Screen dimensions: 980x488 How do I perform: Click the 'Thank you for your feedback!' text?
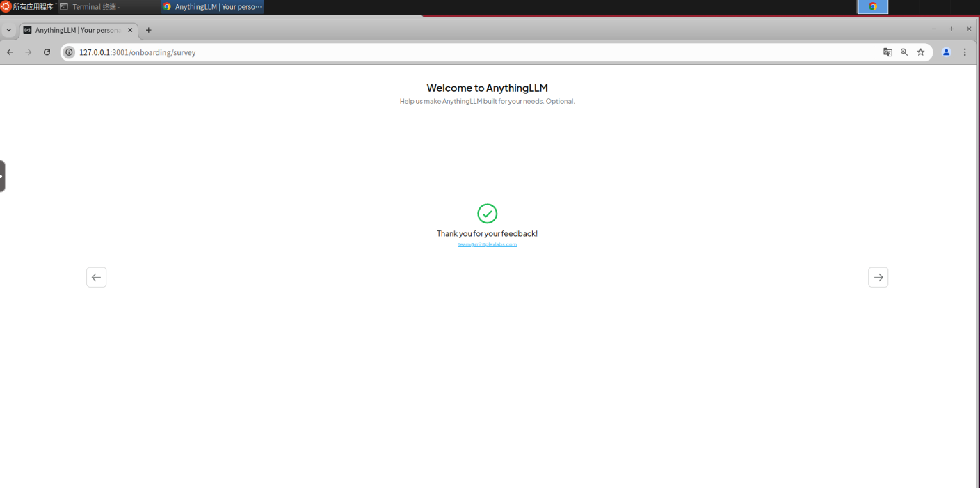point(487,233)
